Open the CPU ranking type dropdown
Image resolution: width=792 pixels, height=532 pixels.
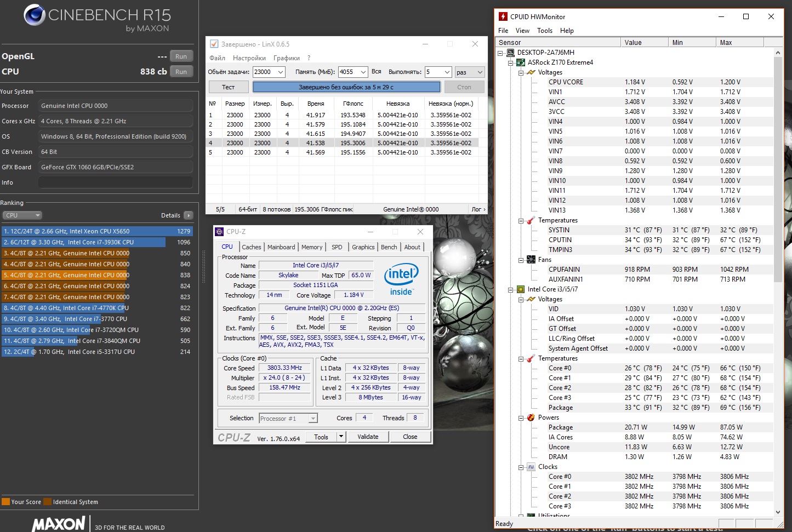click(22, 215)
